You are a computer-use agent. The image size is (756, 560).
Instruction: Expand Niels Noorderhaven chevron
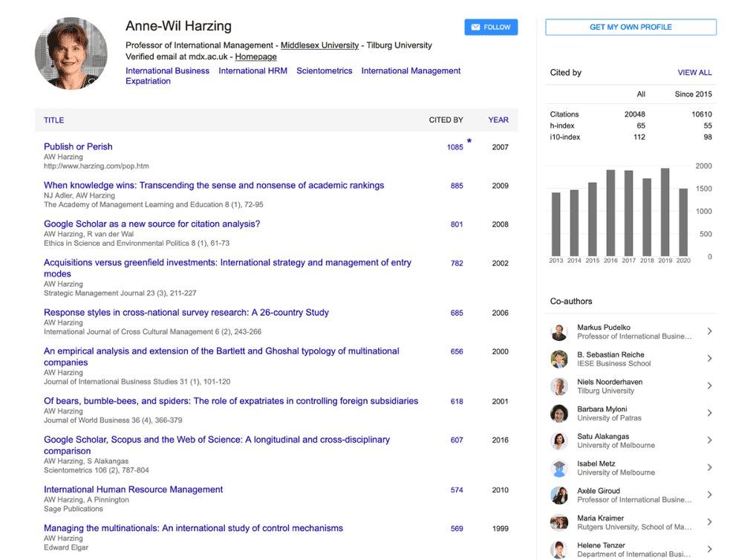click(x=710, y=386)
